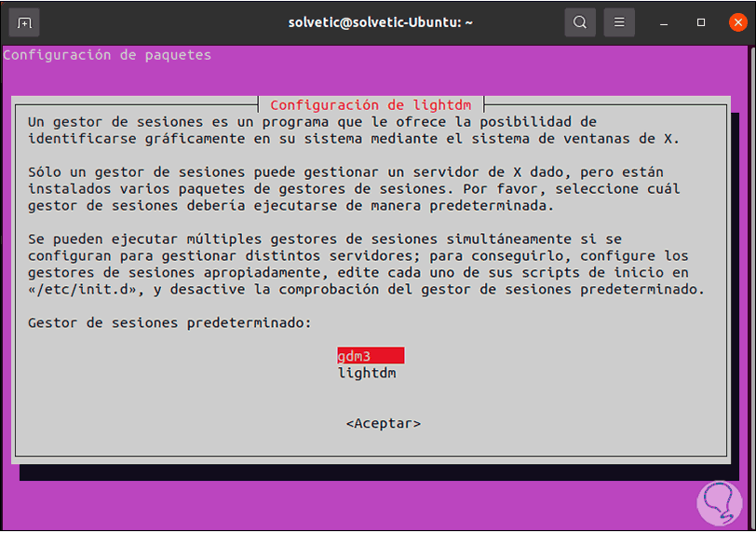Minimize the terminal window
This screenshot has width=756, height=533.
(664, 22)
